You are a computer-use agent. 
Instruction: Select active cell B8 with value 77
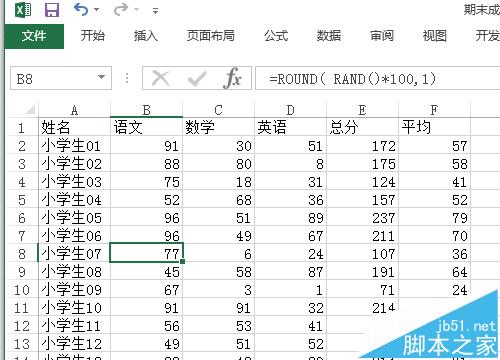[146, 253]
